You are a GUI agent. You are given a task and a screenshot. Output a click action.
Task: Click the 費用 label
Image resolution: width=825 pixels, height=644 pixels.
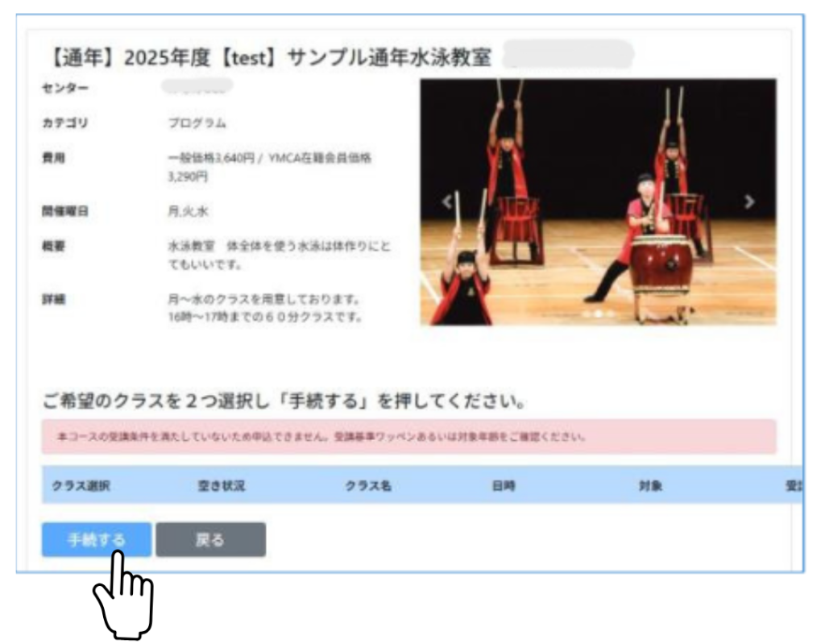point(54,157)
